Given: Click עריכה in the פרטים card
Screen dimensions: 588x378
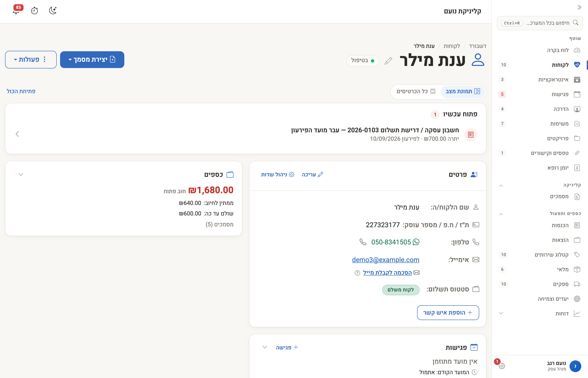Looking at the screenshot, I should [x=312, y=175].
